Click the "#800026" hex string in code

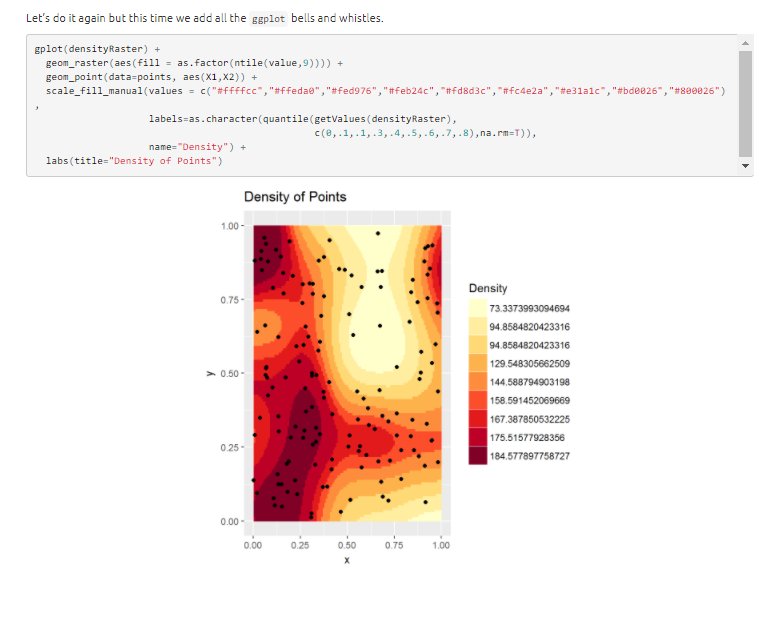(694, 91)
